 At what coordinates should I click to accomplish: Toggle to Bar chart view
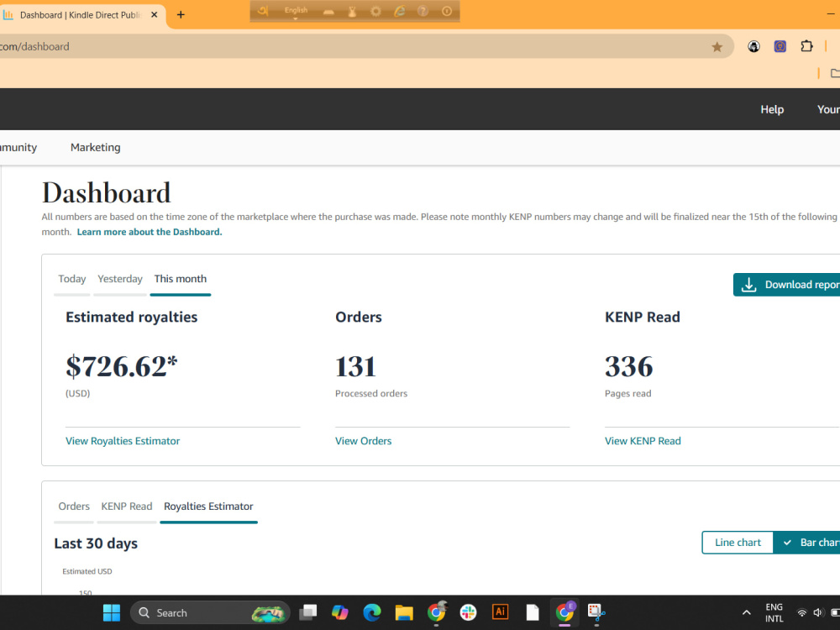[x=806, y=543]
